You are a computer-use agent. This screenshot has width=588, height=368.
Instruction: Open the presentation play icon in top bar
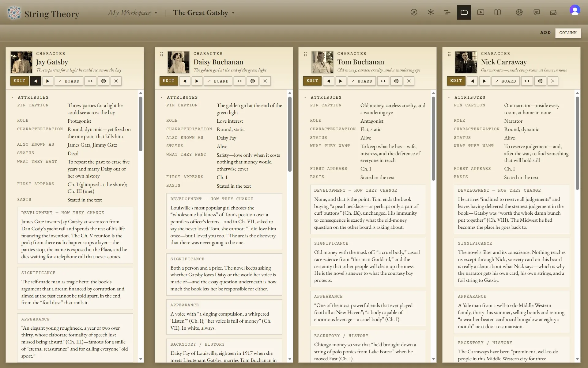pos(481,12)
